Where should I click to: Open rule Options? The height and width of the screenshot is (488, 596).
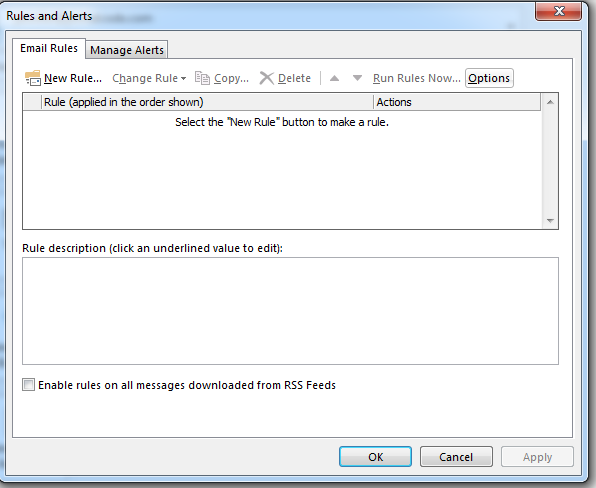489,78
